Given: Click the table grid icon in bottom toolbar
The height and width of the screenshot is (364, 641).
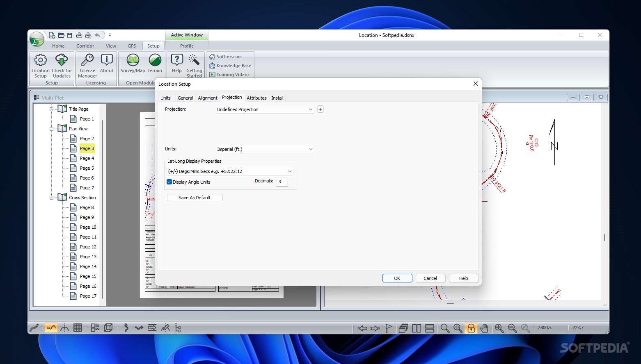Looking at the screenshot, I should click(78, 328).
